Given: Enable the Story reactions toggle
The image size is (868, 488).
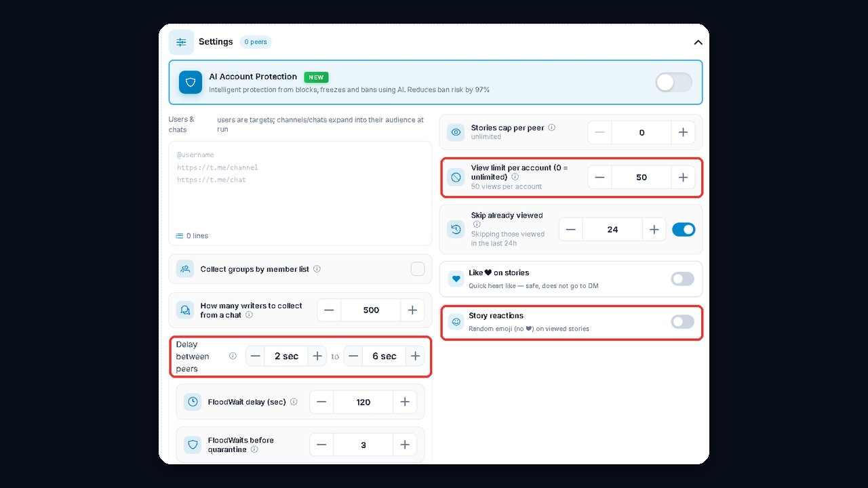Looking at the screenshot, I should [683, 322].
